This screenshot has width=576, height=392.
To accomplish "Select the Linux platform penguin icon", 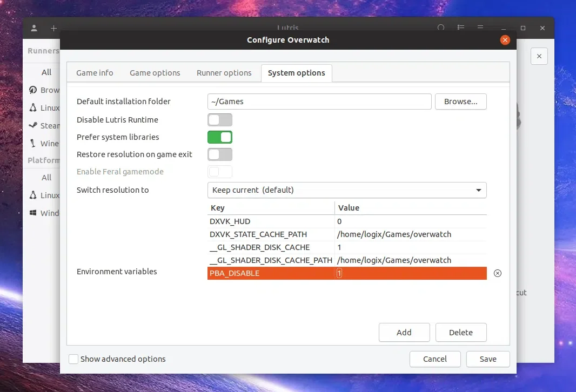I will [33, 195].
